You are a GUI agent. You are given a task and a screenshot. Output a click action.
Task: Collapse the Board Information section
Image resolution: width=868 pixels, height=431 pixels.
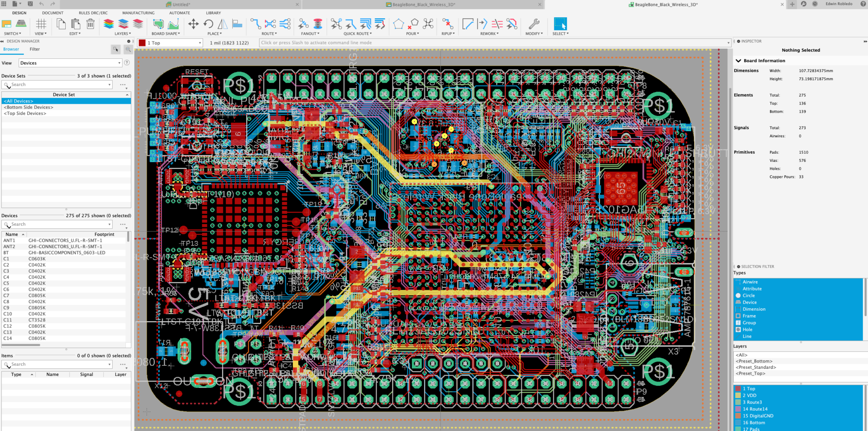(738, 61)
